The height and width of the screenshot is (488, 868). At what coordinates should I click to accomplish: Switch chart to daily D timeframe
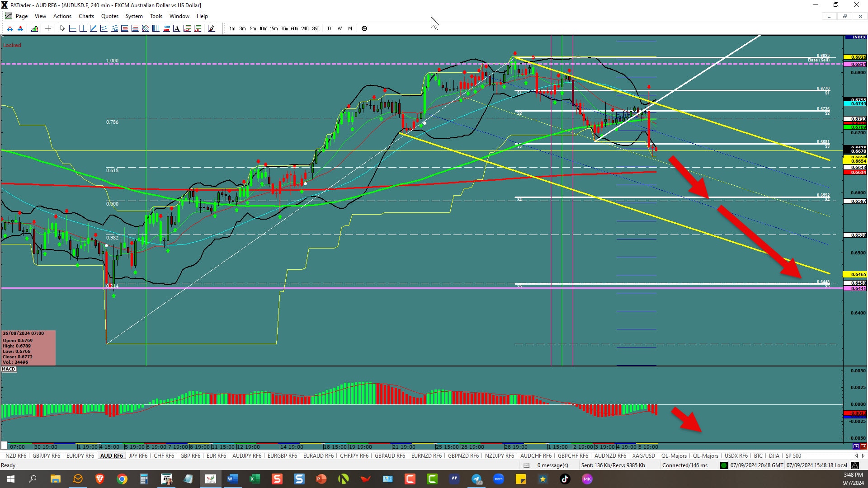pyautogui.click(x=329, y=28)
